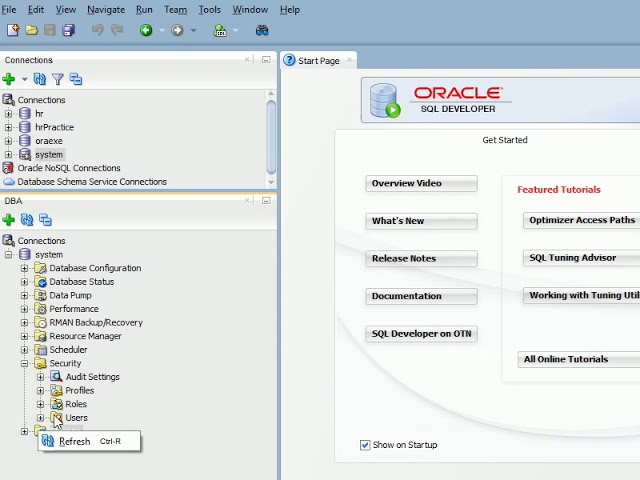Click the Open folder toolbar icon
This screenshot has height=480, width=640.
31,30
